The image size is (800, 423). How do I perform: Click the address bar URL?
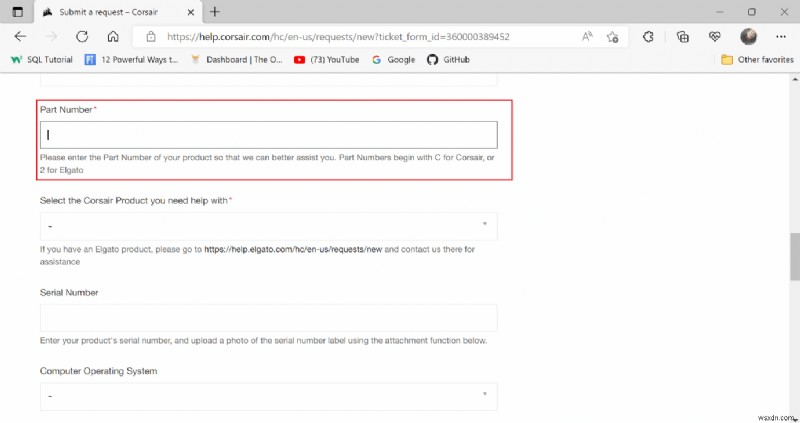[x=338, y=37]
